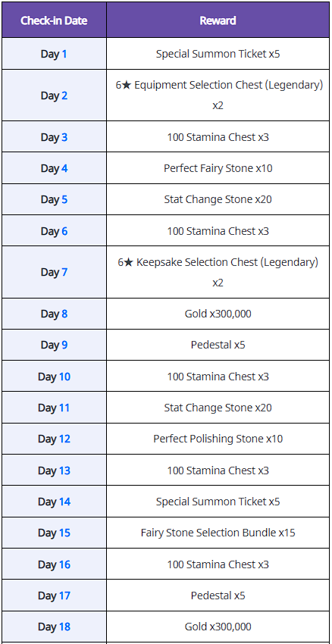Click the Day 2 date cell
The height and width of the screenshot is (644, 332).
54,95
